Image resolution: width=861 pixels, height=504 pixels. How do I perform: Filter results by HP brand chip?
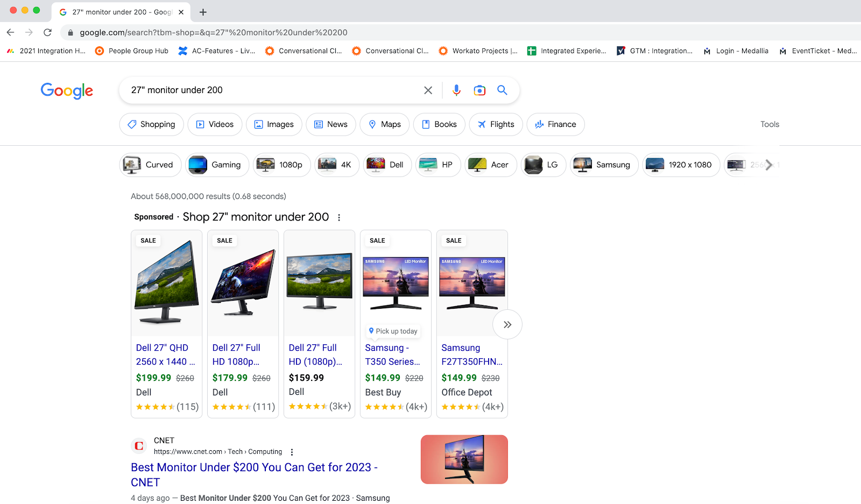[437, 165]
